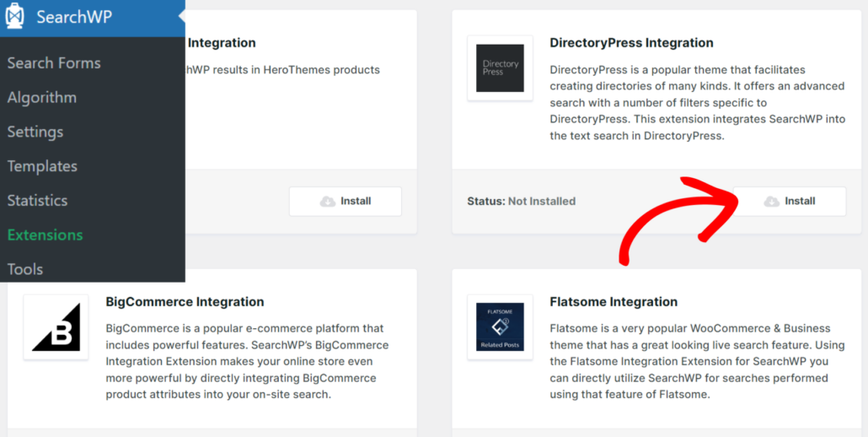Screen dimensions: 868x437
Task: Click the Status: Not Installed label
Action: coord(522,201)
